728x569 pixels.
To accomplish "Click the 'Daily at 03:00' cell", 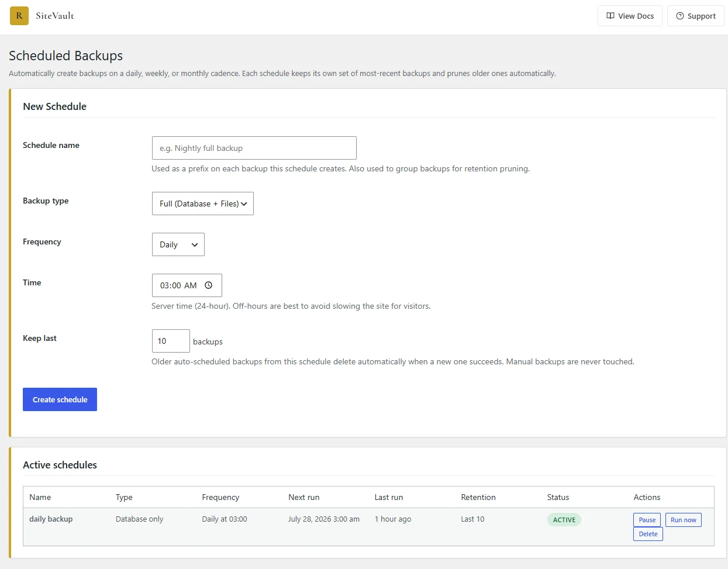I will tap(225, 519).
